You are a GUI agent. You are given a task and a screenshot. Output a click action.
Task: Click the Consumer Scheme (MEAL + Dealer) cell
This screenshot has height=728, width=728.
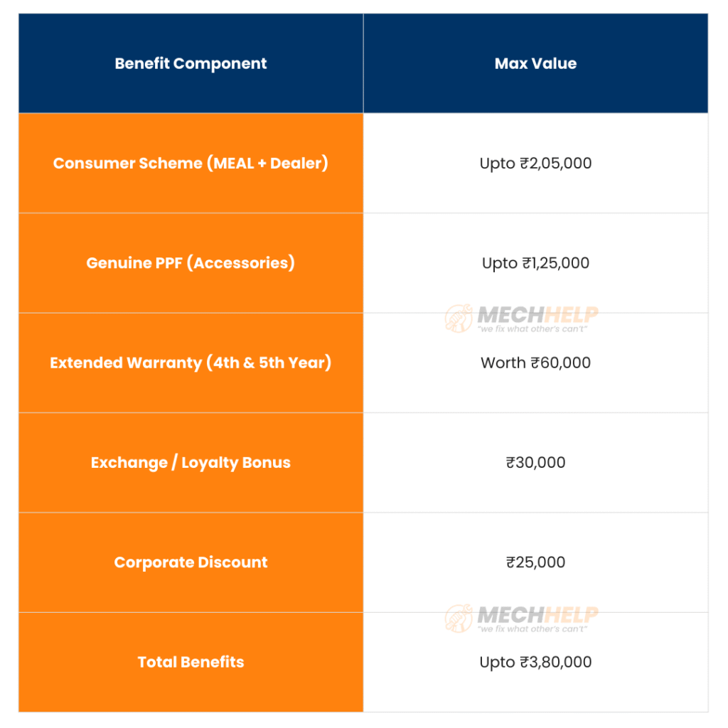(191, 163)
